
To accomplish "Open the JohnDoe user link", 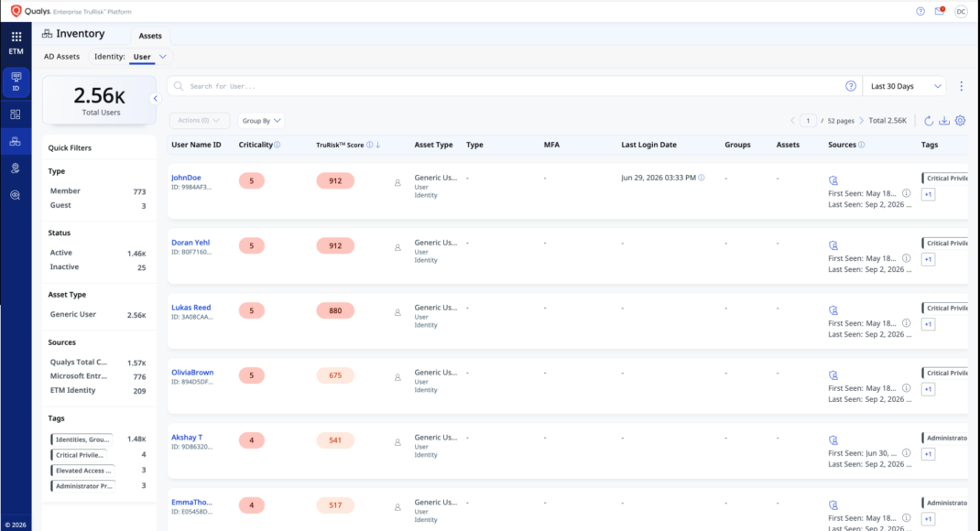I will pos(186,178).
